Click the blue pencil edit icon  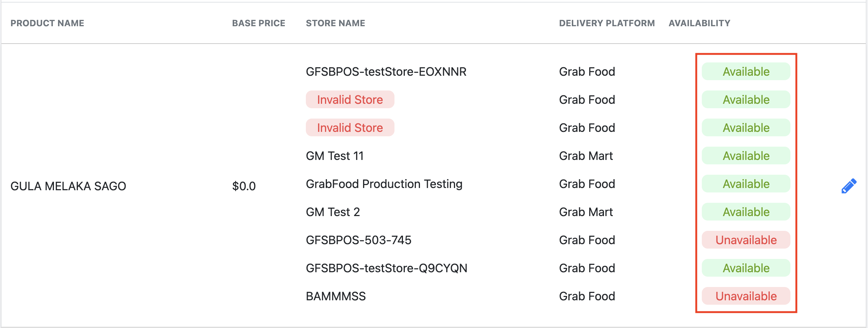tap(848, 186)
